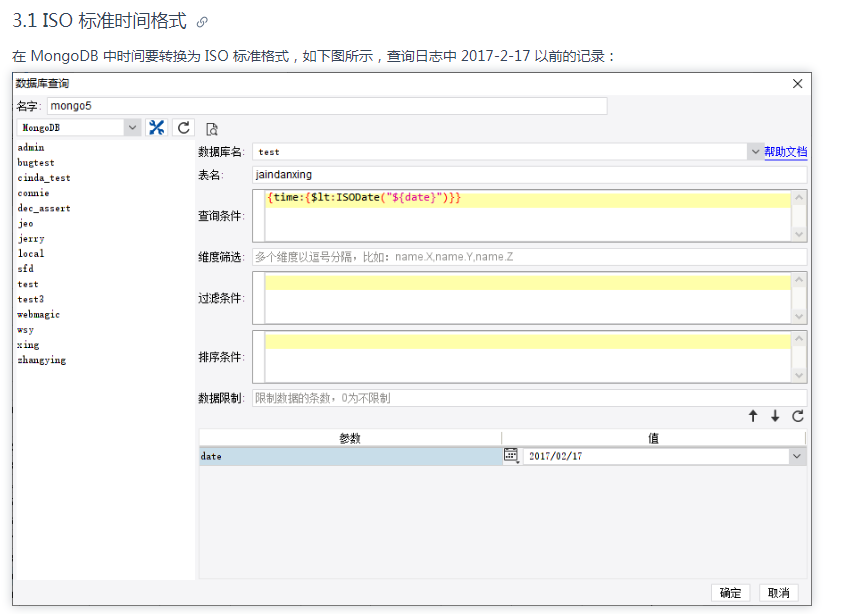
Task: Click the 维度筛选 dimension filter field
Action: 530,257
